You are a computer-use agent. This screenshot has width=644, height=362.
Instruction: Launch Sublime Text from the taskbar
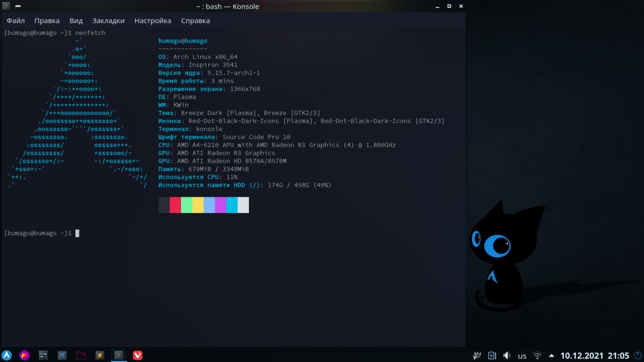[x=100, y=355]
